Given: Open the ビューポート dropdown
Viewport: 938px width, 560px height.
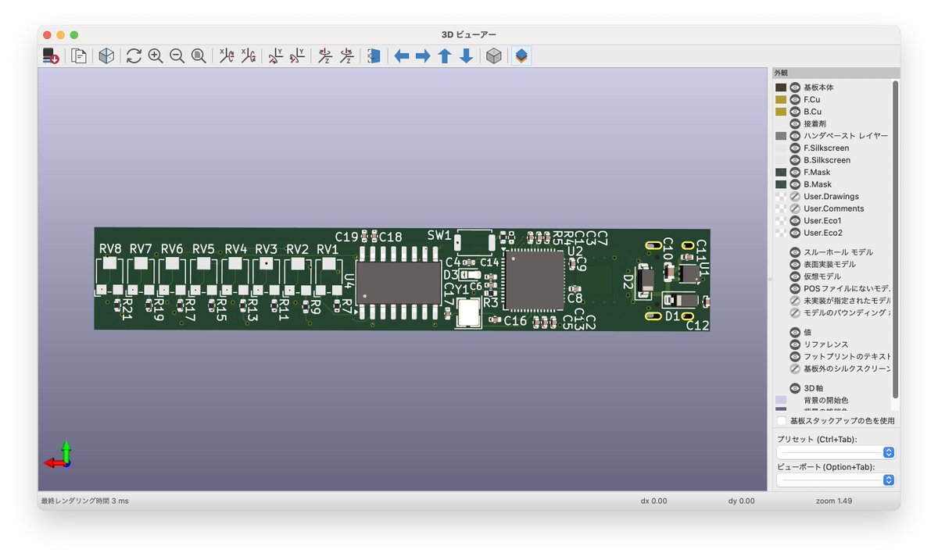Looking at the screenshot, I should 836,480.
